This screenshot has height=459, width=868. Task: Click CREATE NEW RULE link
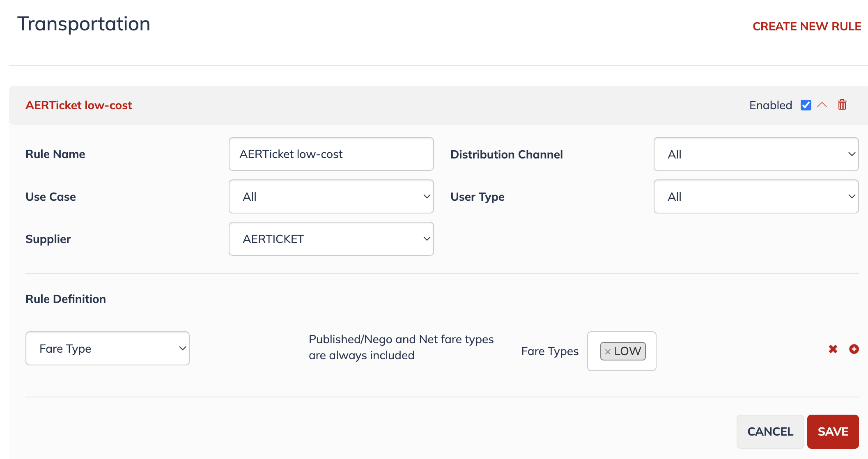807,26
